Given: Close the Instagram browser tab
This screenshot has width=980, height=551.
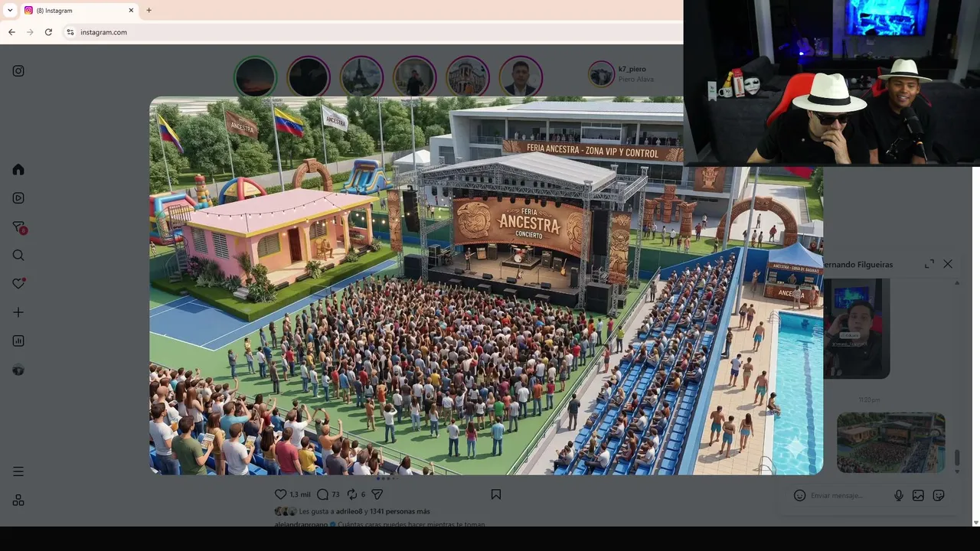Looking at the screenshot, I should [x=131, y=11].
